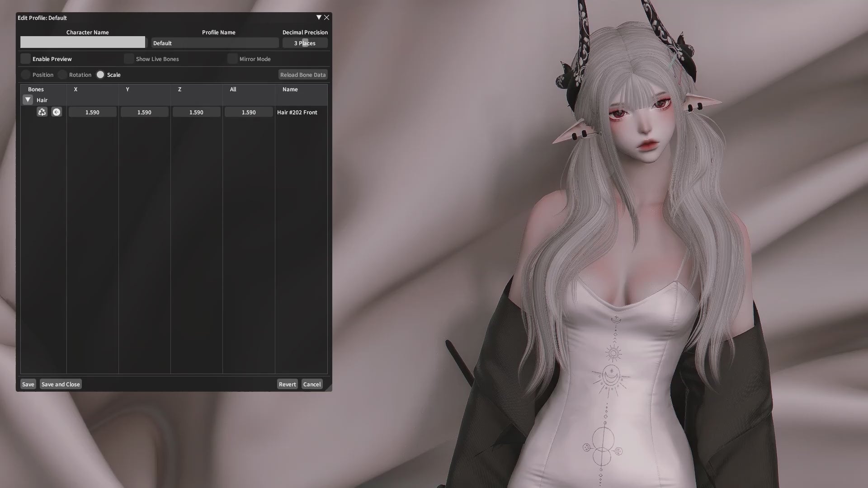Viewport: 868px width, 488px height.
Task: Click the Reload Bone Data button
Action: tap(303, 75)
